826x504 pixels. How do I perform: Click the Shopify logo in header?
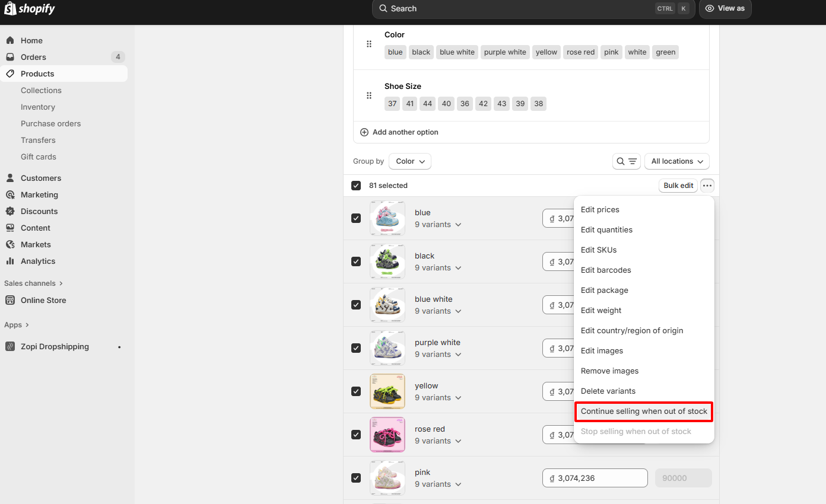point(30,9)
